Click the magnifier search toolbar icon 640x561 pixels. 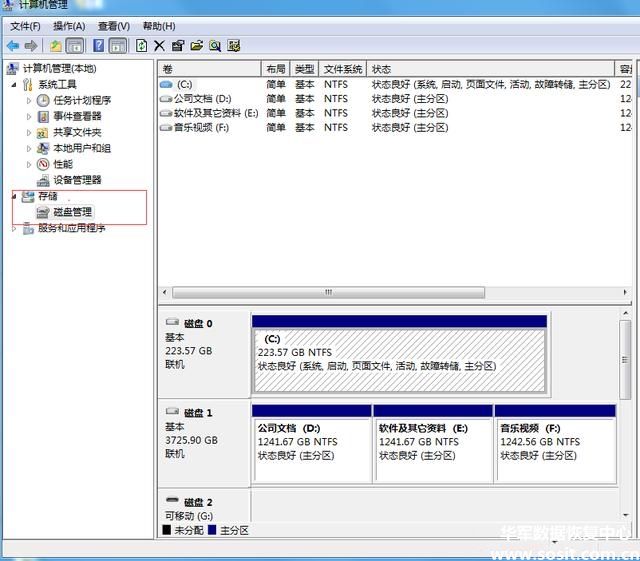coord(215,46)
